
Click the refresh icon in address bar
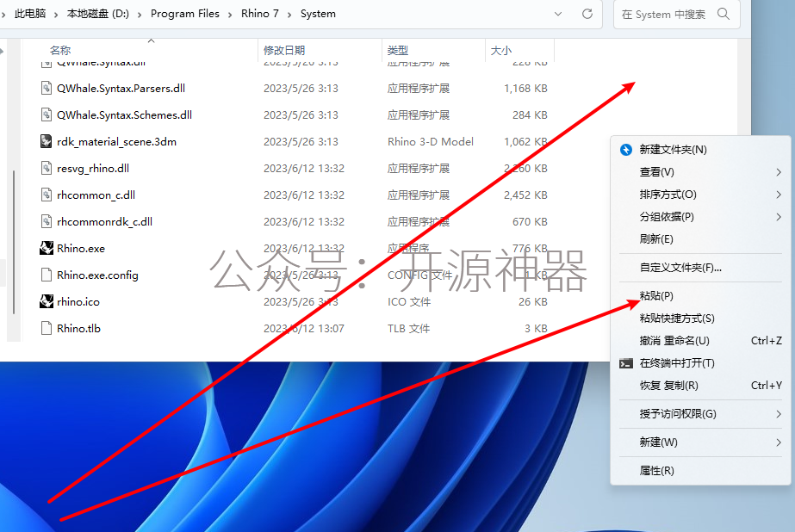click(587, 14)
